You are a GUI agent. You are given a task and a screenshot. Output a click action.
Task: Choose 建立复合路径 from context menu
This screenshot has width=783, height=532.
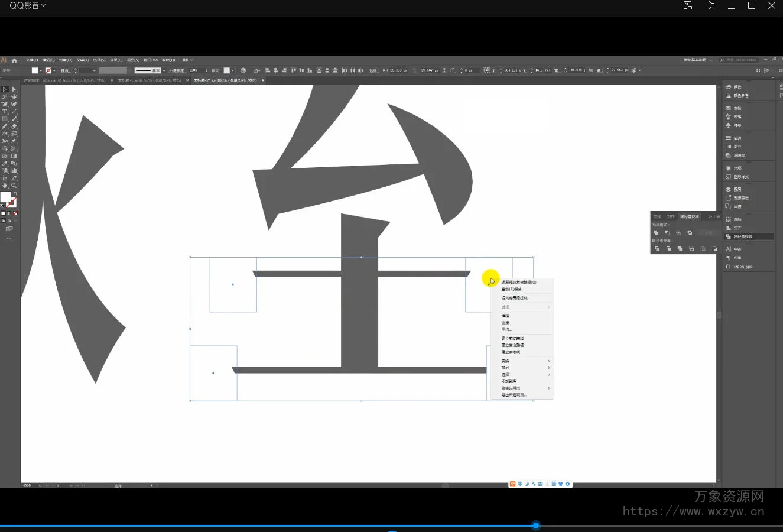click(513, 345)
